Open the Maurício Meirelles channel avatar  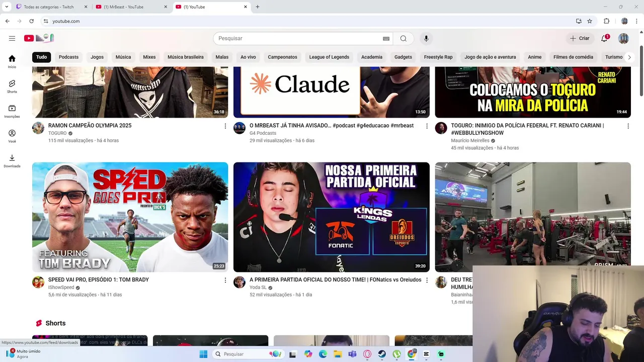441,128
